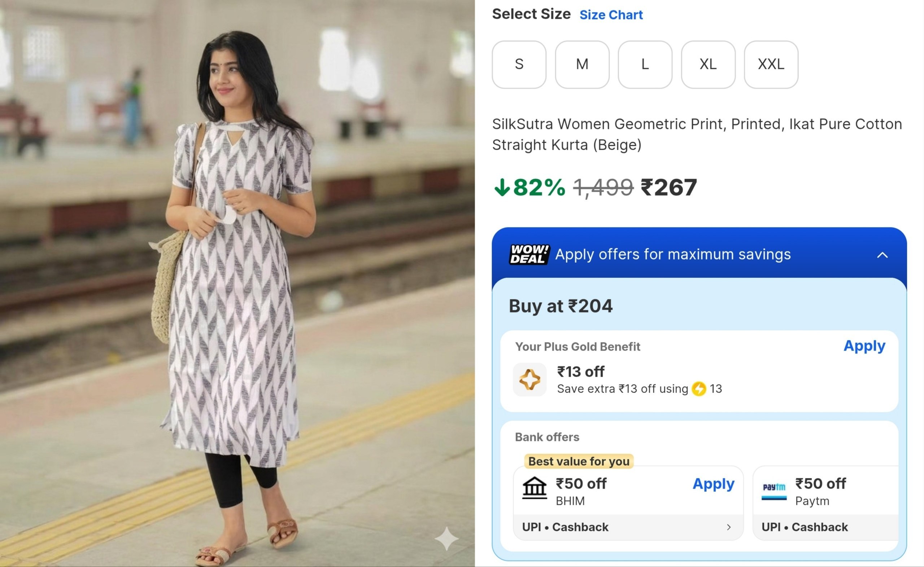Screen dimensions: 924x567
Task: Click the green discount down-arrow icon
Action: pos(502,188)
